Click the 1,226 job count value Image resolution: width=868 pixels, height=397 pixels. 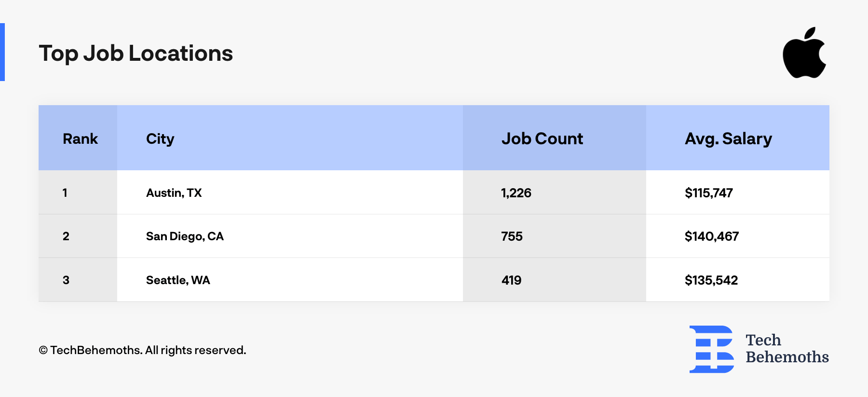pyautogui.click(x=516, y=193)
